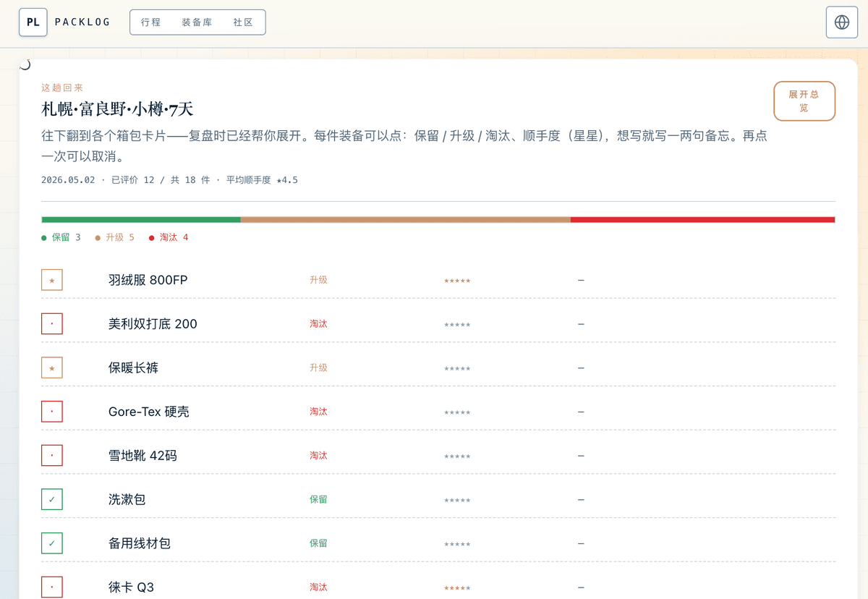Click the 展开总览 button
This screenshot has height=599, width=868.
(x=804, y=101)
